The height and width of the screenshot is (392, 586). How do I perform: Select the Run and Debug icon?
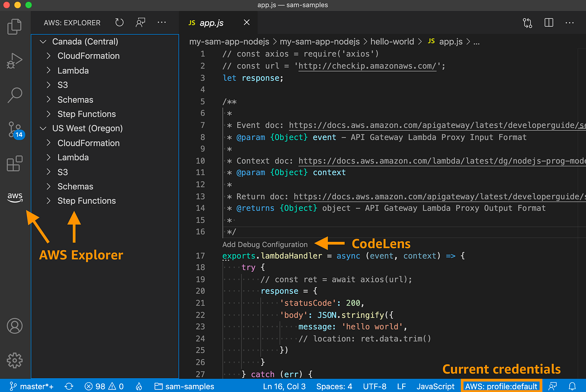15,61
